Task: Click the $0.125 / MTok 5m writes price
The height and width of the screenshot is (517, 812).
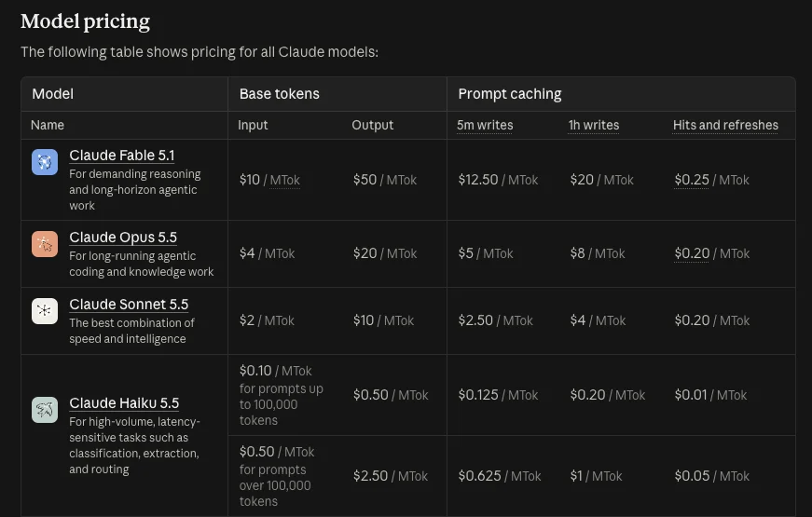Action: 498,395
